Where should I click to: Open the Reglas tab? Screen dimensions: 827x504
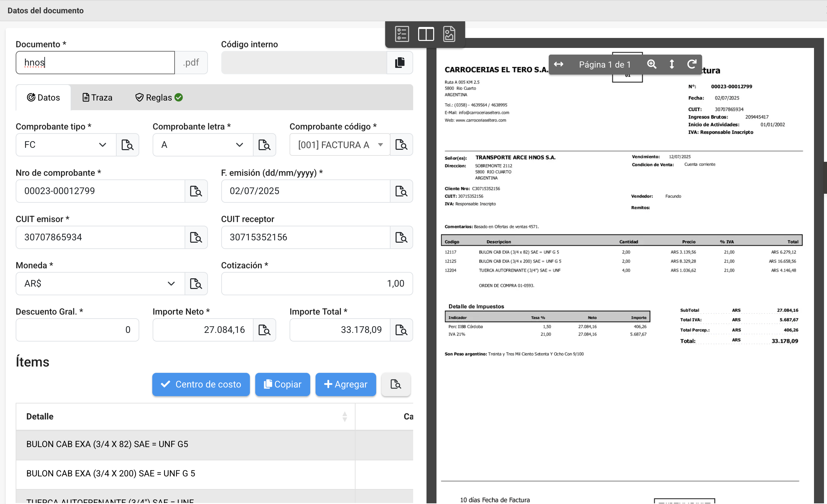pos(158,98)
